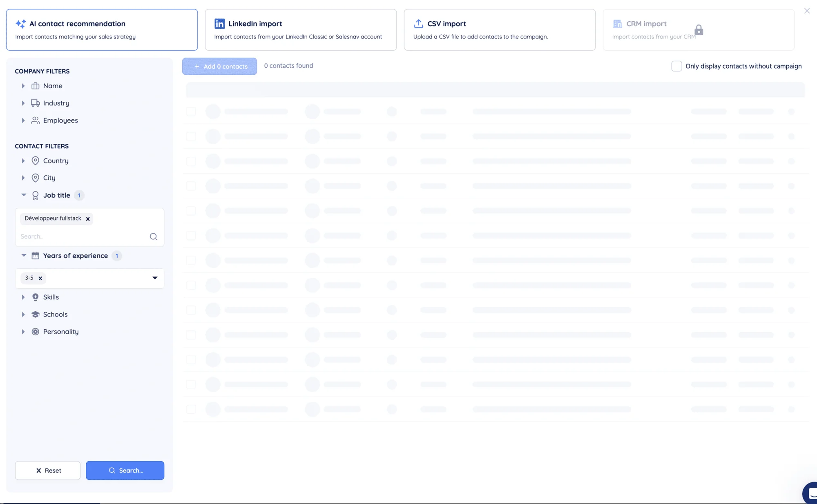The image size is (817, 504).
Task: Click the Years of experience count badge
Action: (x=117, y=256)
